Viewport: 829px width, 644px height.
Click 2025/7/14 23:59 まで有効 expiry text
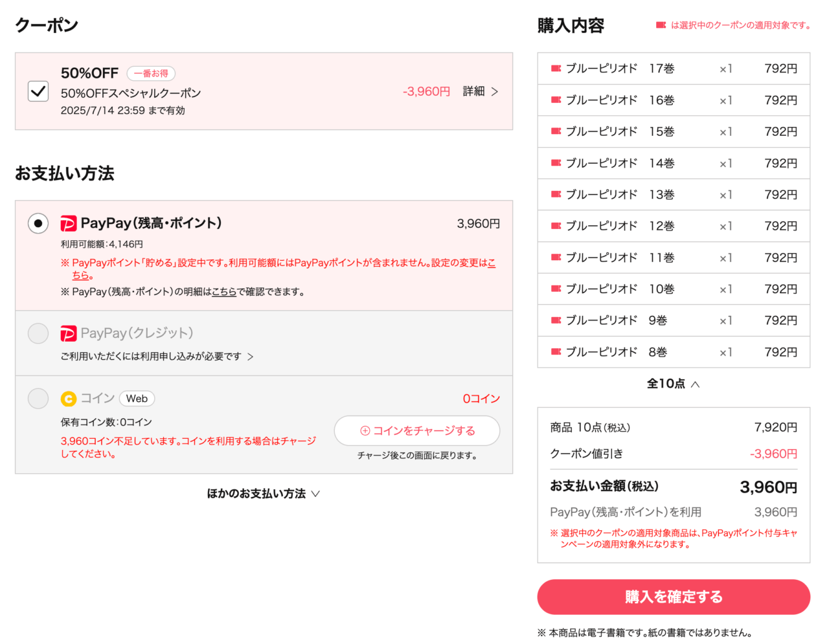[x=123, y=111]
